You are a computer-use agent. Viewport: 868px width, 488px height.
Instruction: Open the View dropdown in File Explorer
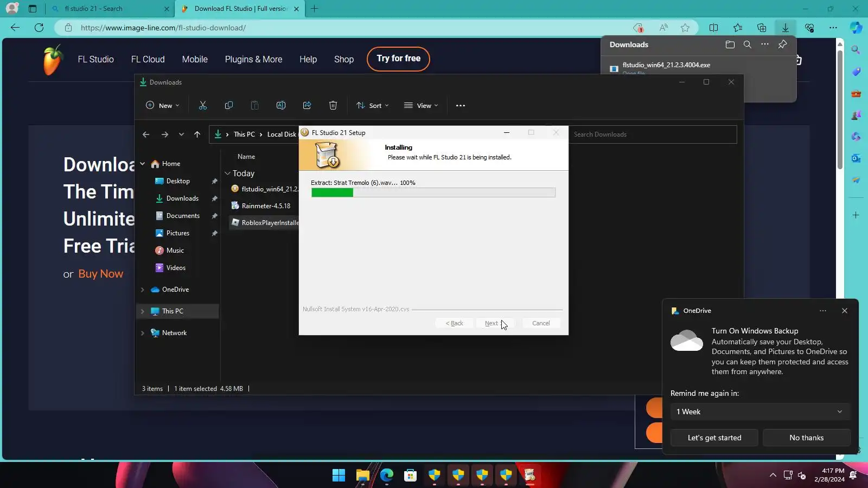pos(421,106)
